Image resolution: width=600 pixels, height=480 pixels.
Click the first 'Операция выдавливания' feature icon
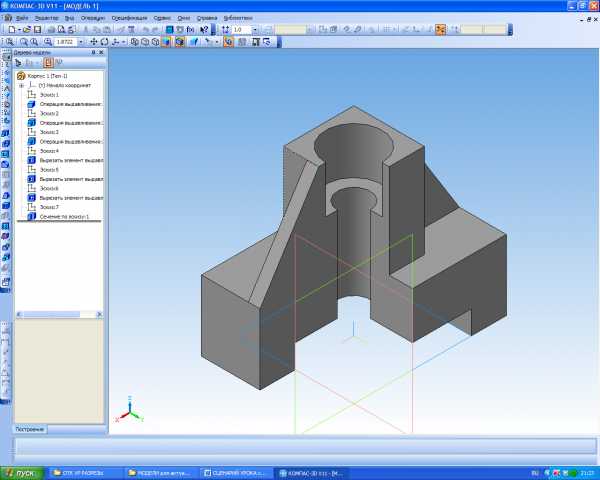tap(32, 104)
